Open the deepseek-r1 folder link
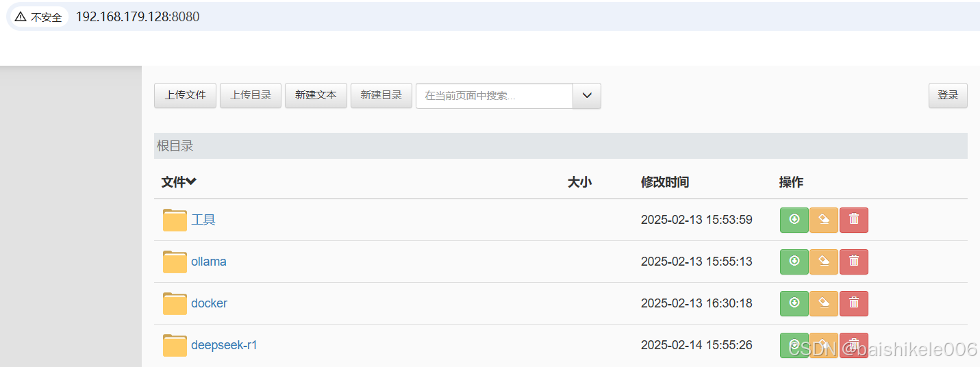980x367 pixels. coord(224,345)
